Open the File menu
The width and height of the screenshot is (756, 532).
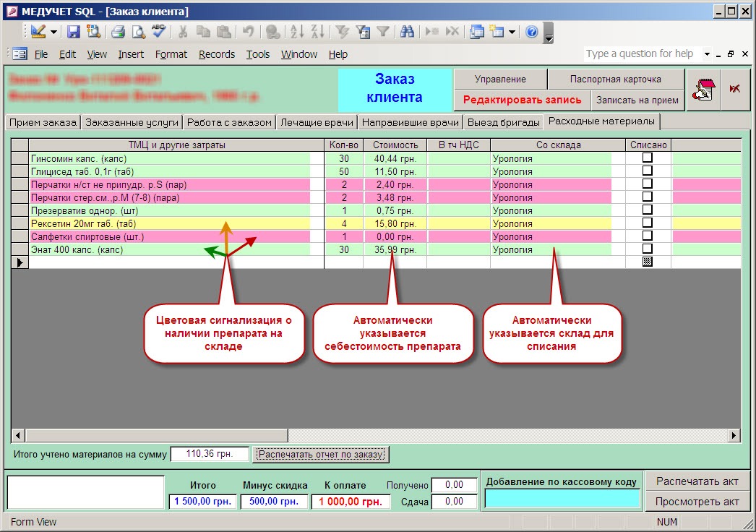[x=41, y=54]
